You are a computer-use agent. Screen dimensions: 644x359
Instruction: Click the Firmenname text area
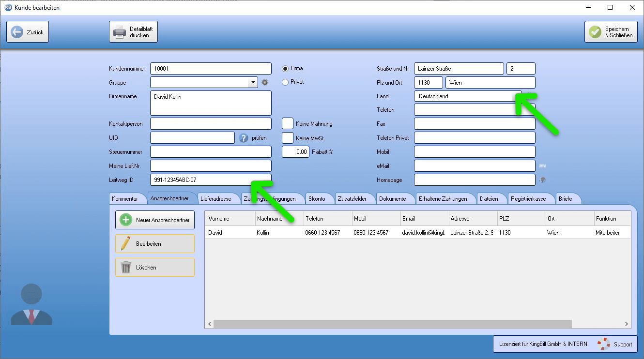click(211, 103)
